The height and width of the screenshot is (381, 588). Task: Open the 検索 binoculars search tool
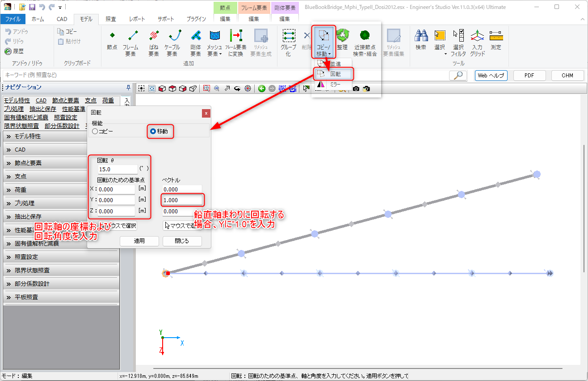[421, 39]
